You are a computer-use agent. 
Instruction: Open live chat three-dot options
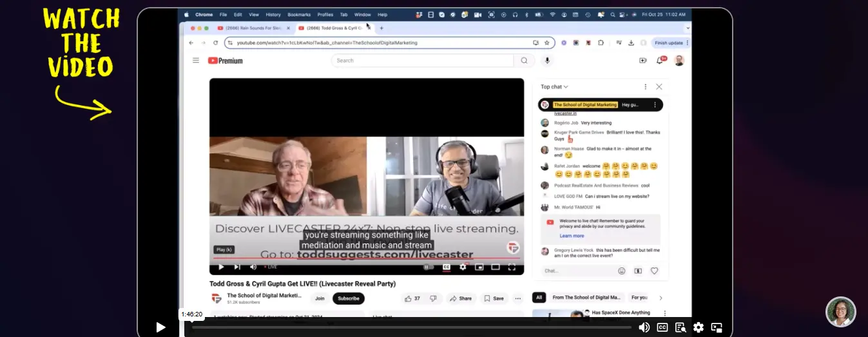645,86
